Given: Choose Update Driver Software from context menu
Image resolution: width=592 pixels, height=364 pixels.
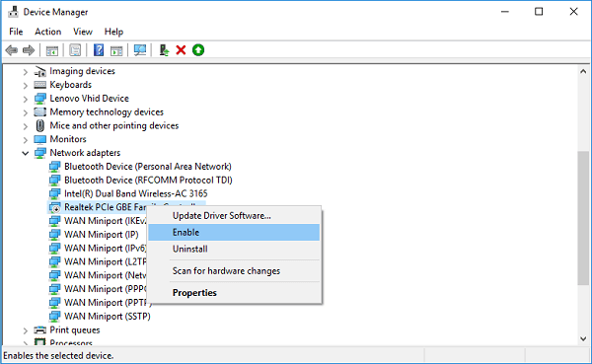Looking at the screenshot, I should 234,216.
